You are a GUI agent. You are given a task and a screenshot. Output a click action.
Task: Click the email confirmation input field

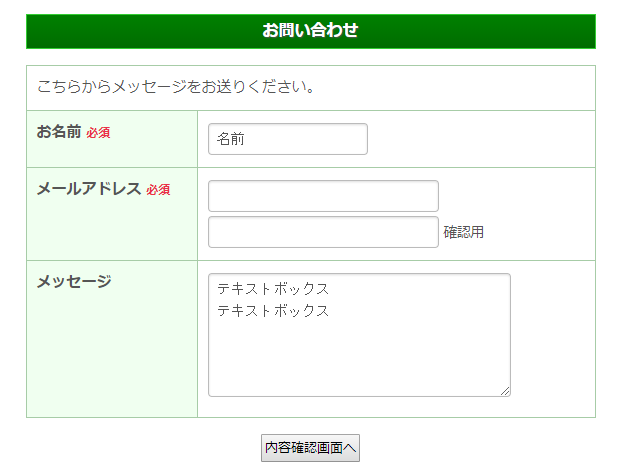(x=323, y=232)
